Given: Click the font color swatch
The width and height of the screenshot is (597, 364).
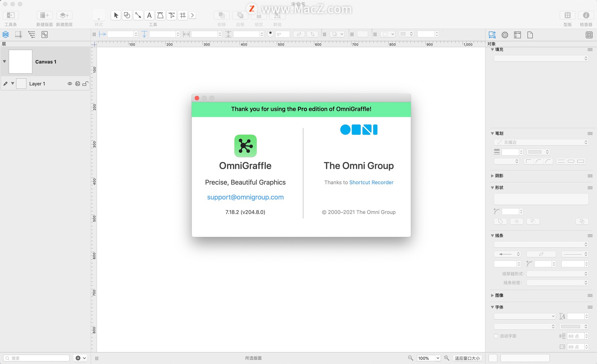Looking at the screenshot, I should point(570,326).
